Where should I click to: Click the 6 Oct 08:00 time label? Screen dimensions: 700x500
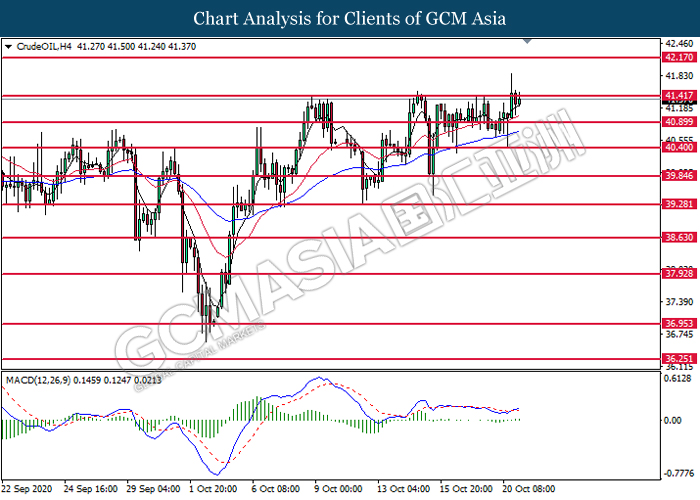(x=275, y=489)
